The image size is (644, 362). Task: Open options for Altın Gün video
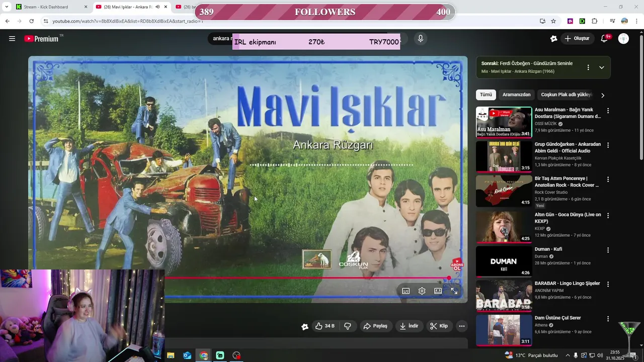(x=608, y=215)
